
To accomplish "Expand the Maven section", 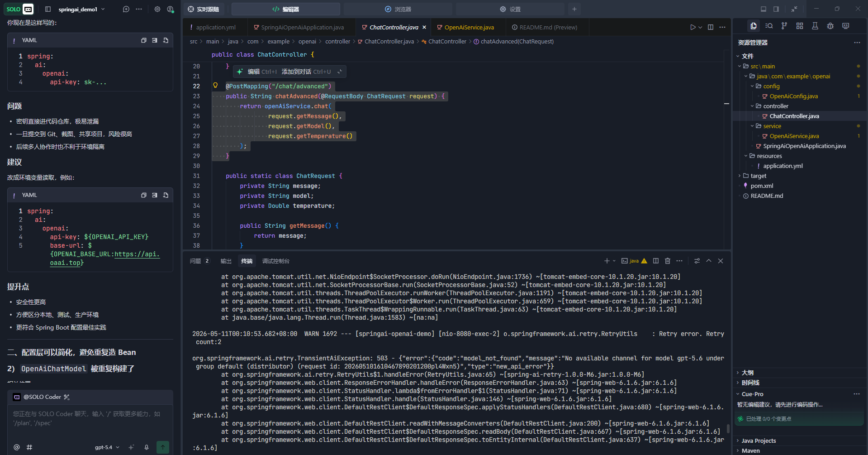I will pyautogui.click(x=750, y=450).
